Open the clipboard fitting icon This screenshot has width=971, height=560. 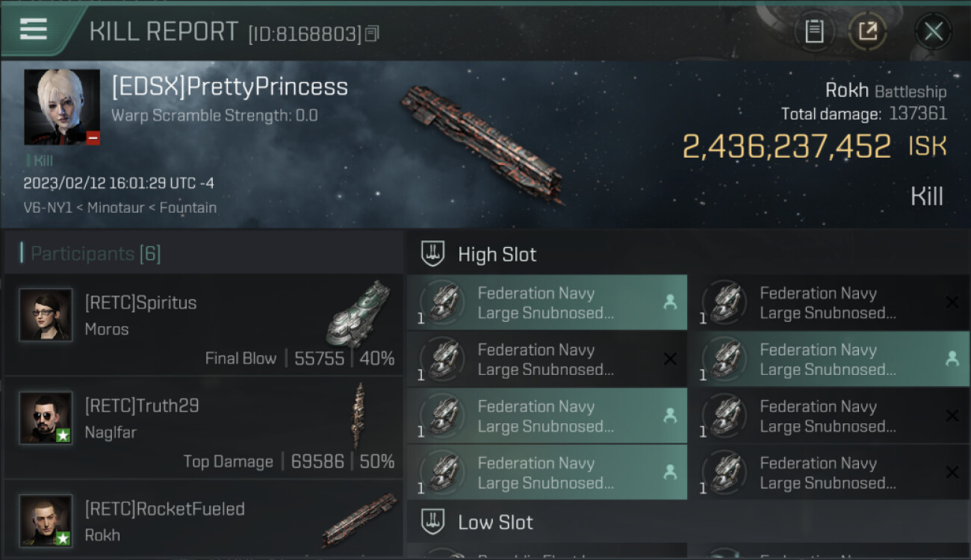point(814,31)
